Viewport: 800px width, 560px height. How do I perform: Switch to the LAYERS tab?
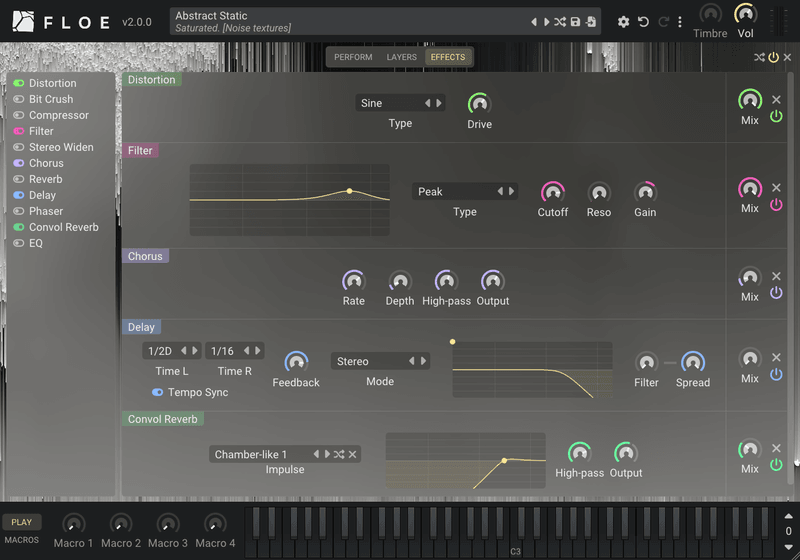pyautogui.click(x=402, y=57)
